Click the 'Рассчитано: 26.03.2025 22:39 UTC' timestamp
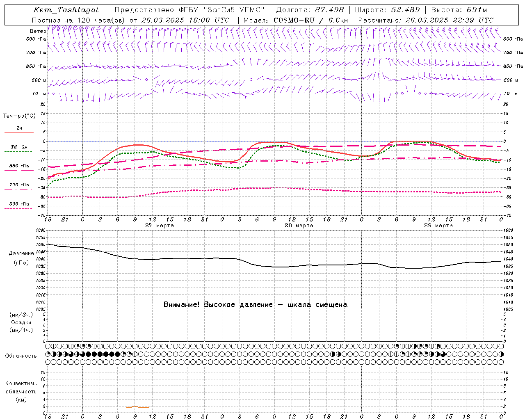Viewport: 525px width, 420px height. point(426,20)
